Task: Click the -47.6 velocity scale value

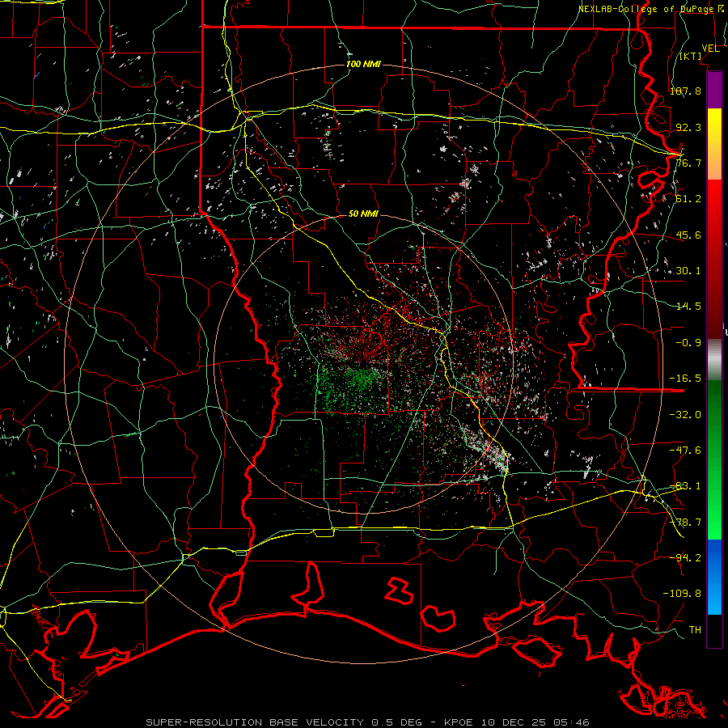Action: click(685, 451)
